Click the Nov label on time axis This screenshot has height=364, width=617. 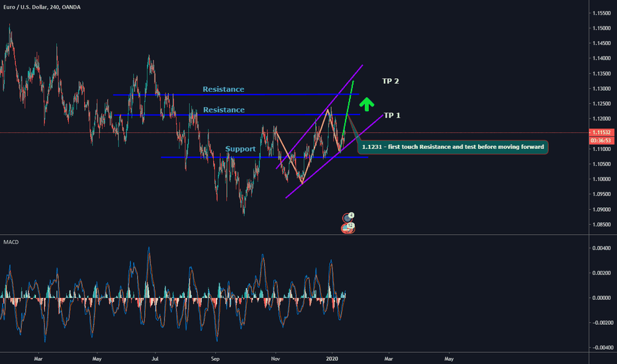click(274, 358)
